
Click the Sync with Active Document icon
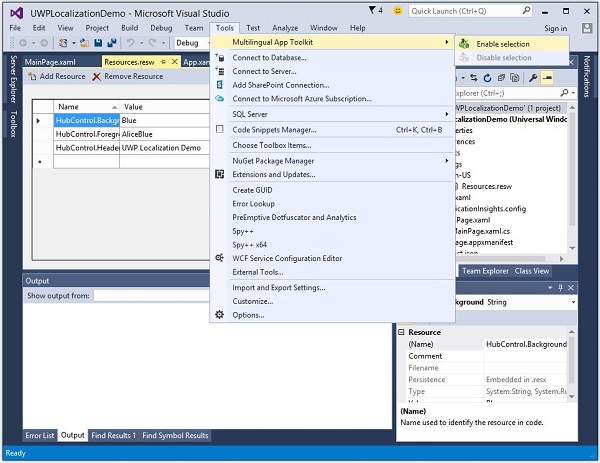(x=474, y=78)
